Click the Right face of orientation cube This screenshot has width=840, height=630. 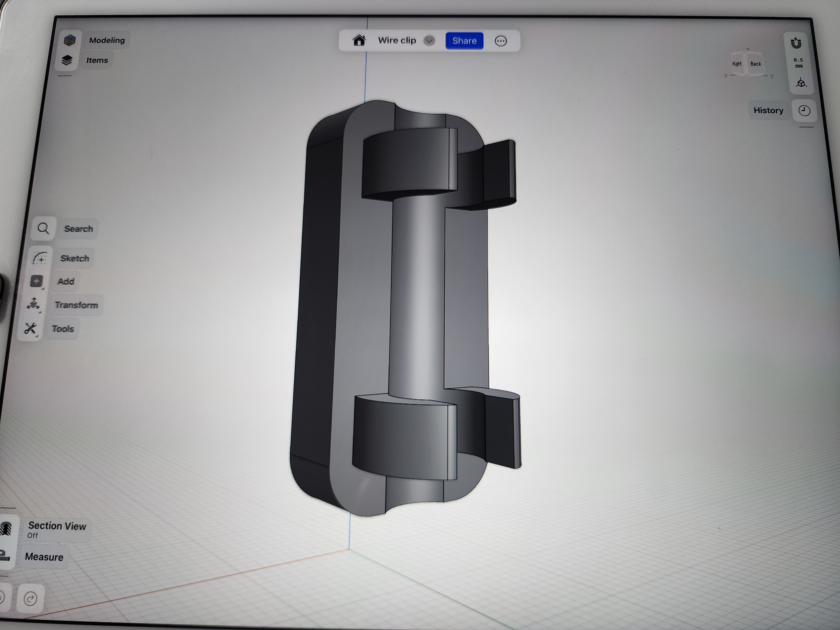[x=737, y=64]
